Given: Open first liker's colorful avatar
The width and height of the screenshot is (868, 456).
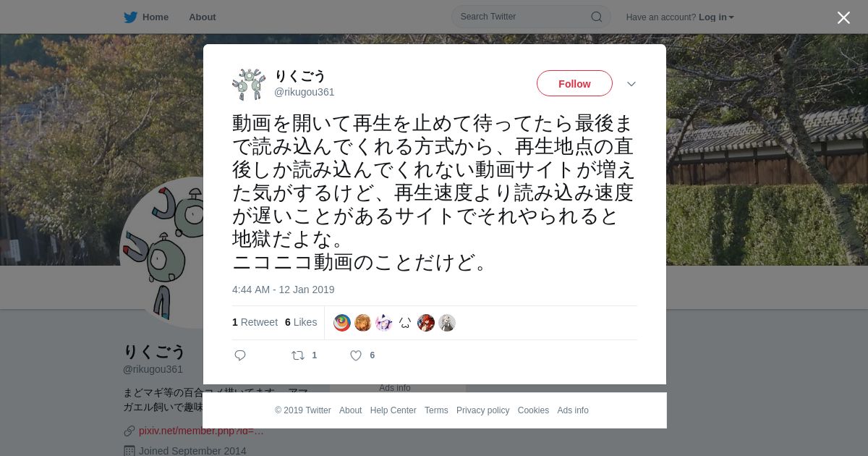Looking at the screenshot, I should click(x=342, y=323).
